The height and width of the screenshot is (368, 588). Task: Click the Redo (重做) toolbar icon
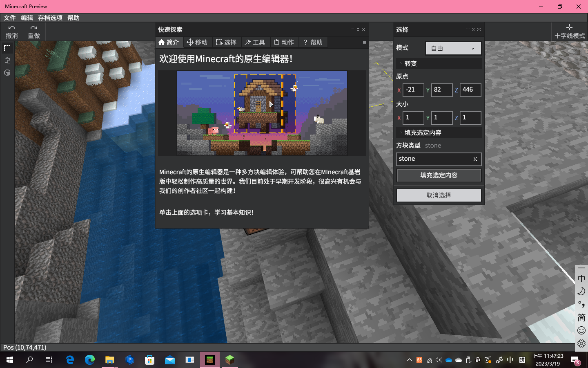tap(34, 32)
